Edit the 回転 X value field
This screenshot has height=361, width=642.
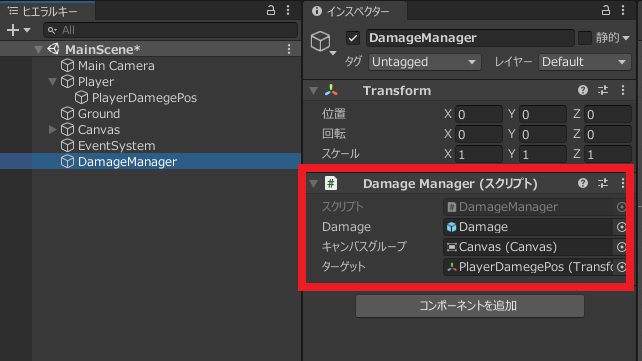point(479,134)
